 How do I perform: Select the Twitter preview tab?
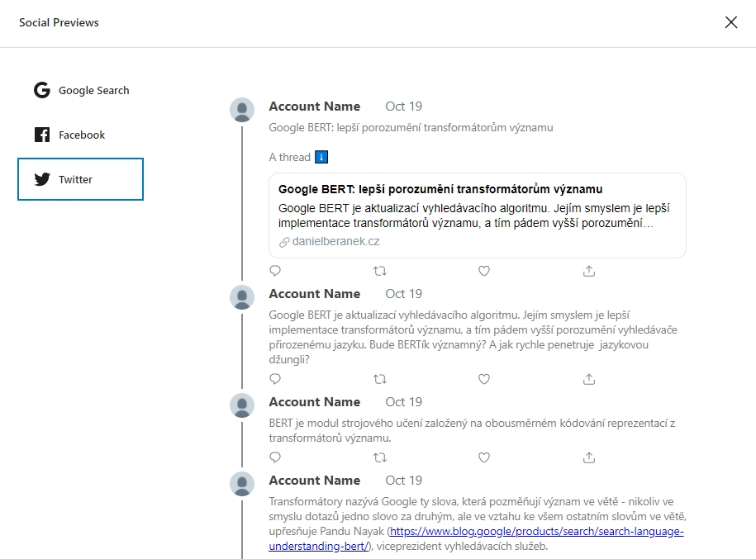[x=81, y=179]
